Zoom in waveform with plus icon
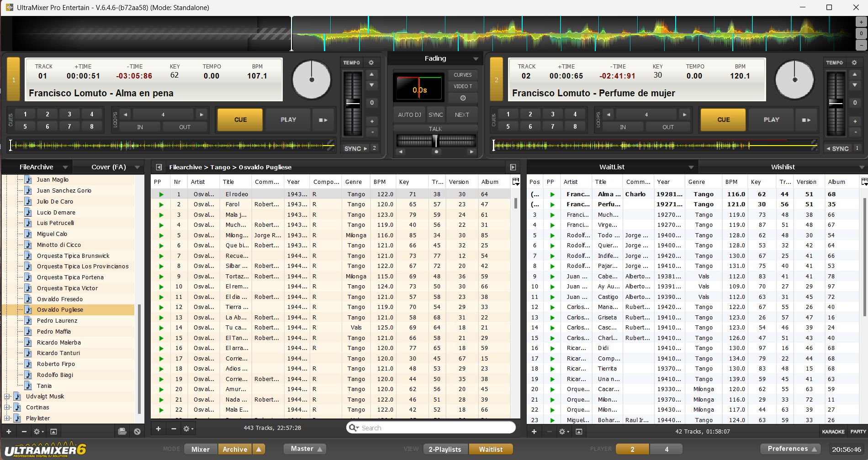This screenshot has width=868, height=460. click(861, 22)
